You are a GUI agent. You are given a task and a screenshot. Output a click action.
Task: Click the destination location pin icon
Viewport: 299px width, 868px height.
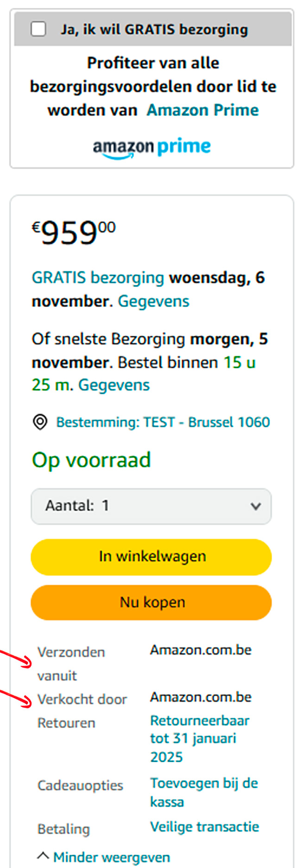[x=41, y=422]
